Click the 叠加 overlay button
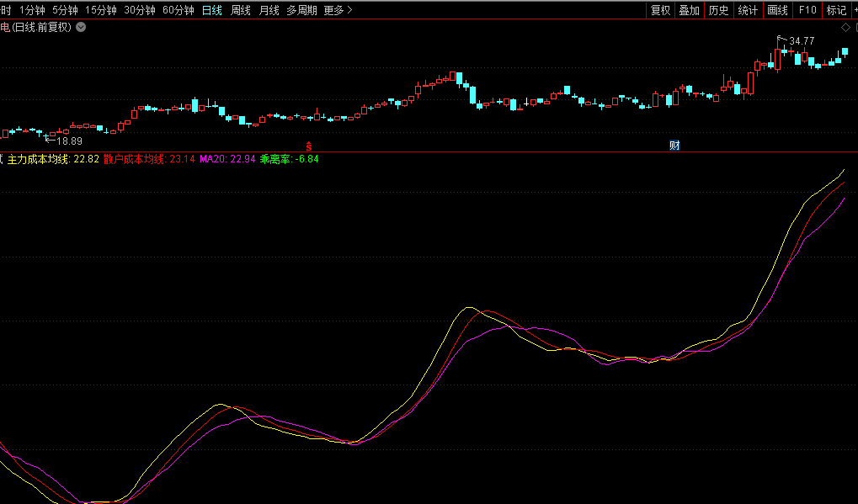Screen dimensions: 858x504 point(690,10)
